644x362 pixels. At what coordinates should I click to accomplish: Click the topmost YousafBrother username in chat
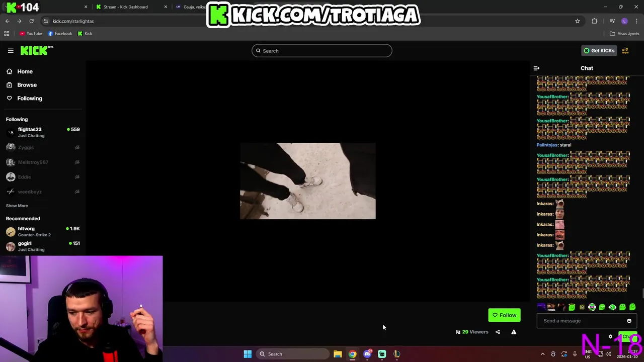point(552,97)
